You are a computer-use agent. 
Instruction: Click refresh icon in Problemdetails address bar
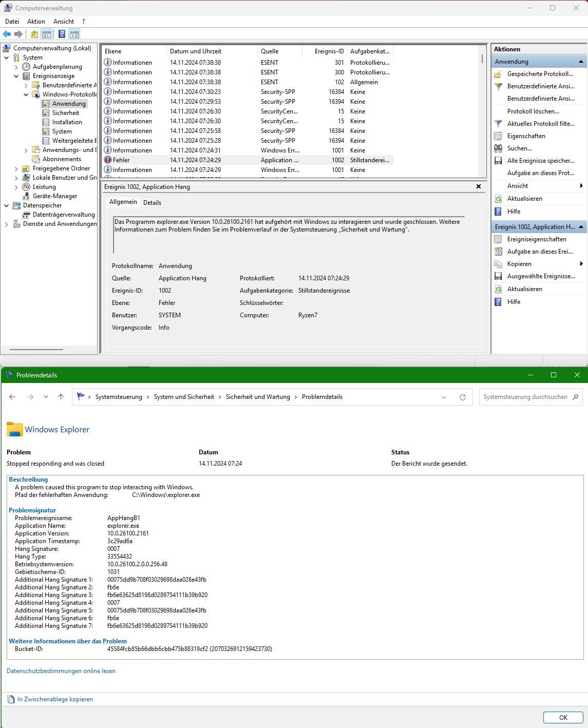(x=462, y=397)
